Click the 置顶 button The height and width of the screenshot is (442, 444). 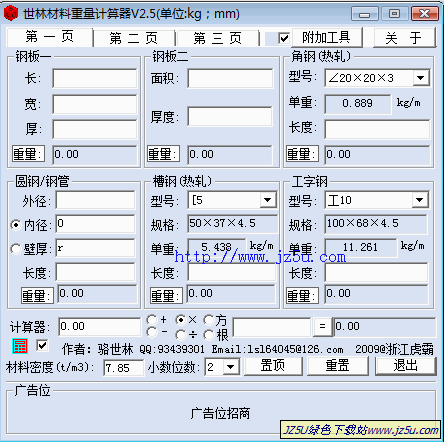click(x=273, y=366)
